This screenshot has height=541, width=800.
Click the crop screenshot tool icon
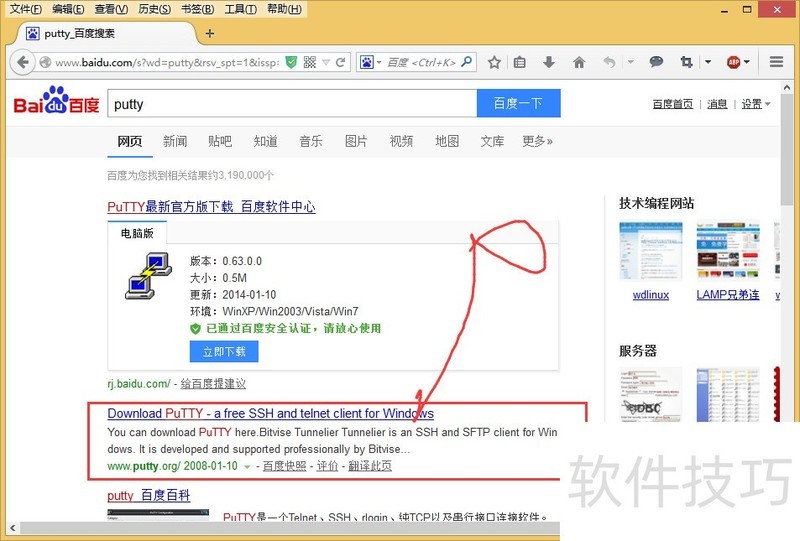686,62
